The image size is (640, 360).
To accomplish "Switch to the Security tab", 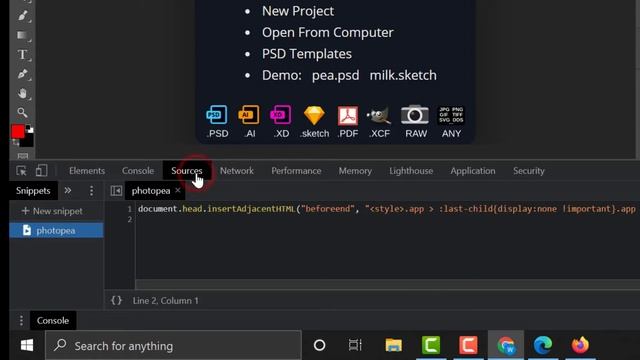I will point(529,171).
